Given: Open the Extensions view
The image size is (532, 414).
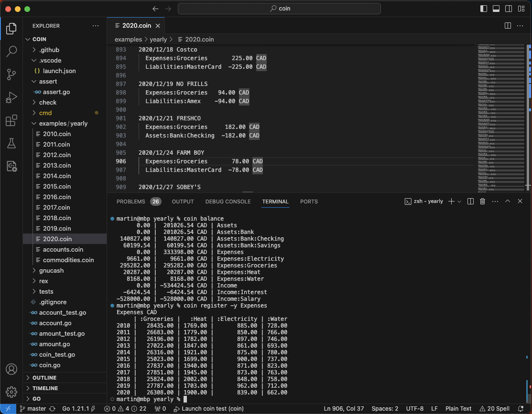Looking at the screenshot, I should [11, 121].
